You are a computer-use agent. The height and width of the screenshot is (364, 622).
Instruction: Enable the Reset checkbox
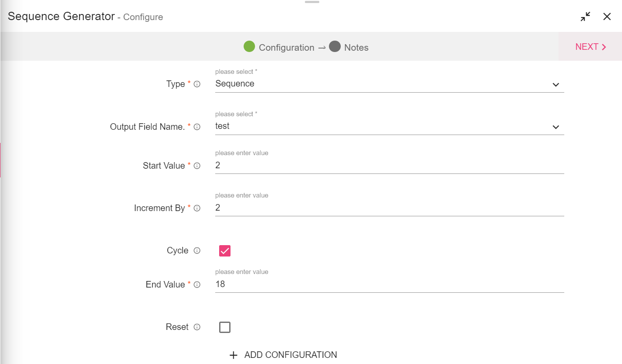point(225,327)
